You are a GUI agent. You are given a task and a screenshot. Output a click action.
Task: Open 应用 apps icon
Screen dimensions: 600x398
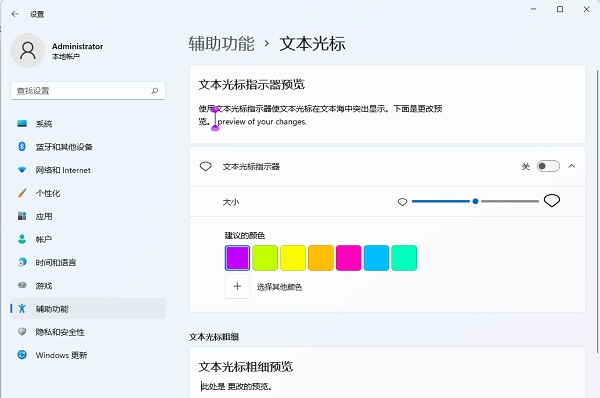(x=22, y=216)
